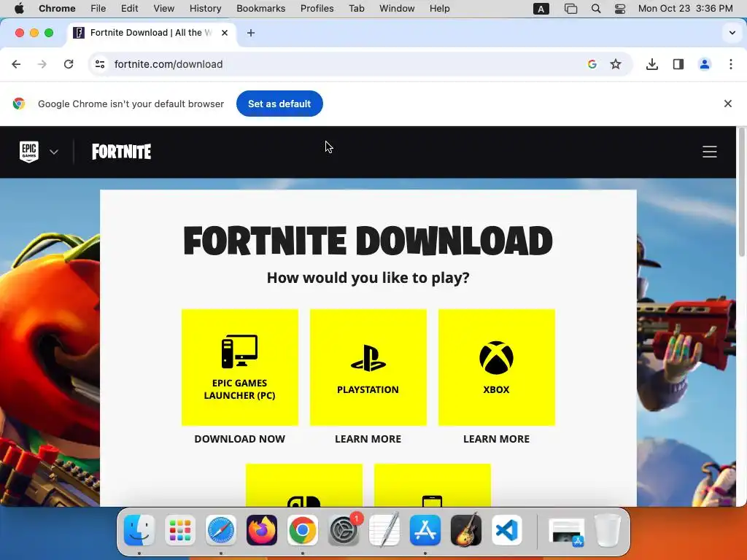
Task: Open the Tab menu
Action: point(356,9)
